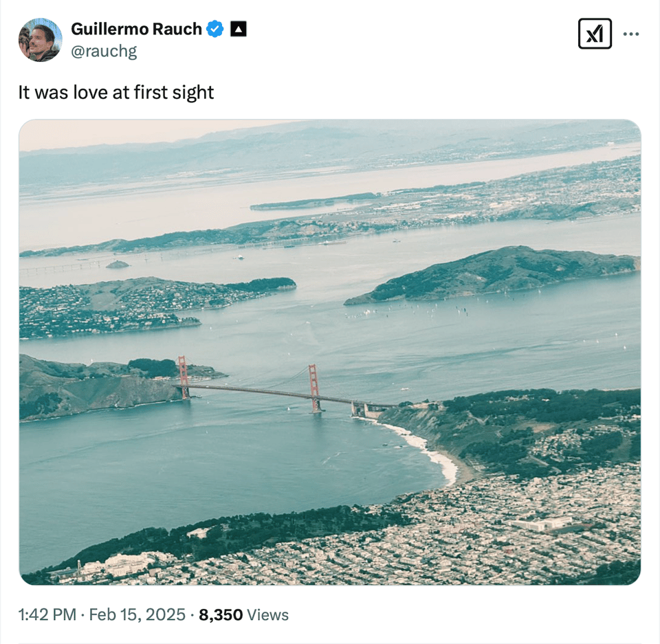Click the Guillermo Rauch display name
660x644 pixels.
coord(136,29)
